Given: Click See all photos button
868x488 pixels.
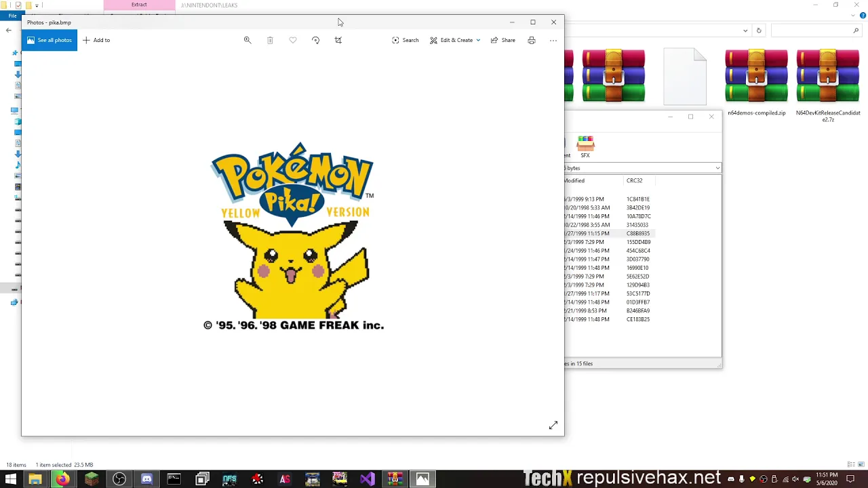Looking at the screenshot, I should pos(50,40).
